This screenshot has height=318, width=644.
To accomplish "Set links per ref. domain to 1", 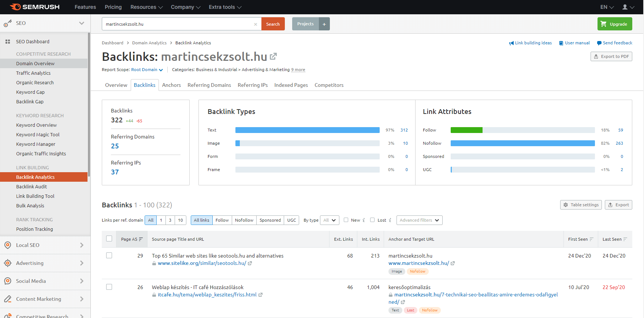I will 161,220.
